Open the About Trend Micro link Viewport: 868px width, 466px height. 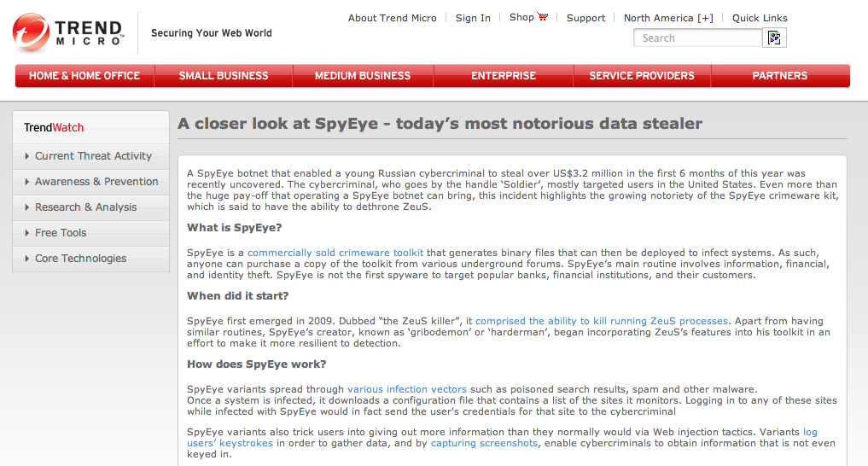[392, 18]
